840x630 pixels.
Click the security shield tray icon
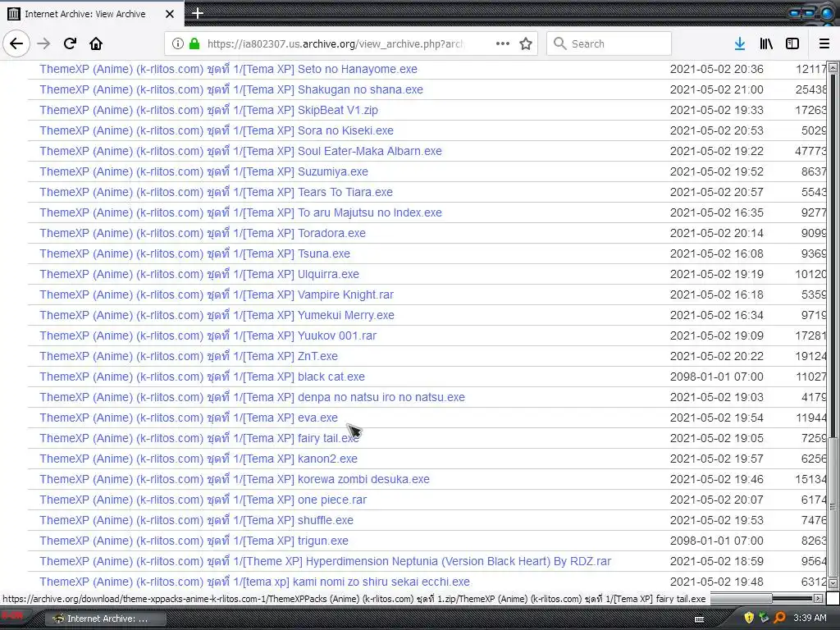click(x=748, y=618)
